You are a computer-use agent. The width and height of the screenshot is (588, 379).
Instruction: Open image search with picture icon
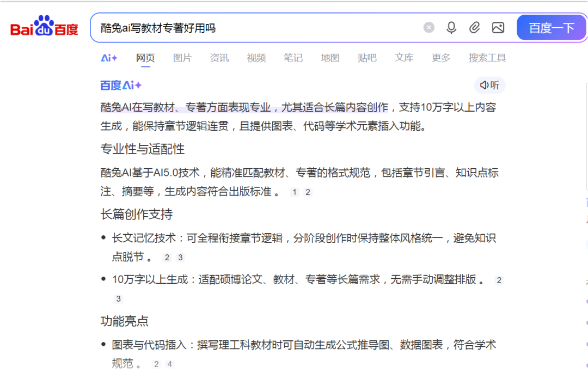point(498,27)
